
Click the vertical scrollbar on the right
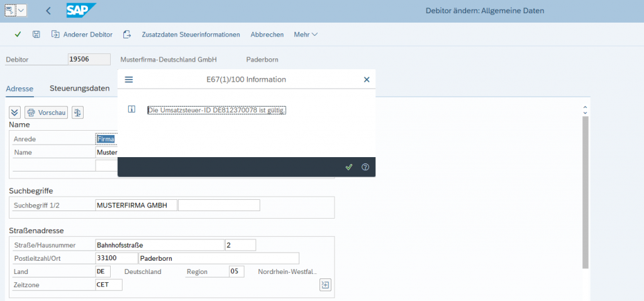(x=585, y=189)
